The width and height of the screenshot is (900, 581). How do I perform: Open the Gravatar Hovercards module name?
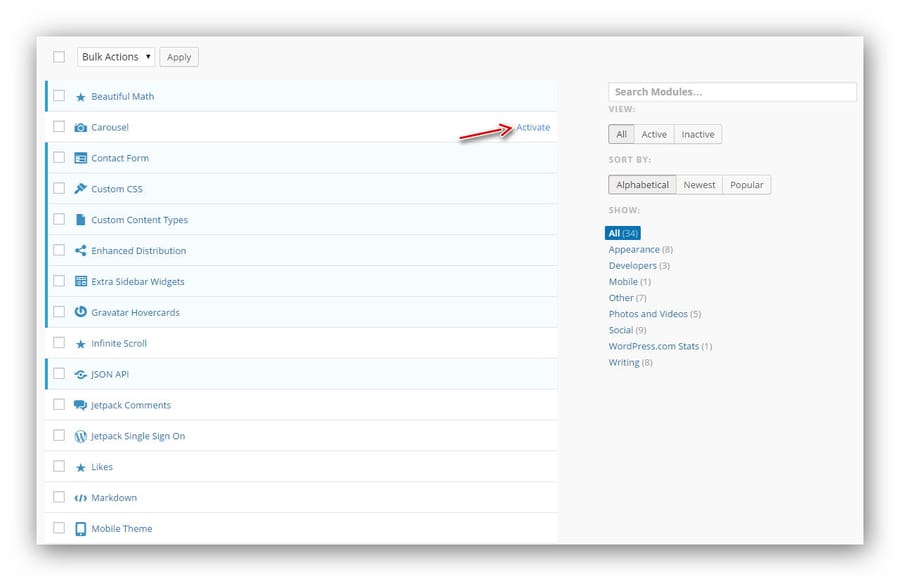(x=135, y=312)
